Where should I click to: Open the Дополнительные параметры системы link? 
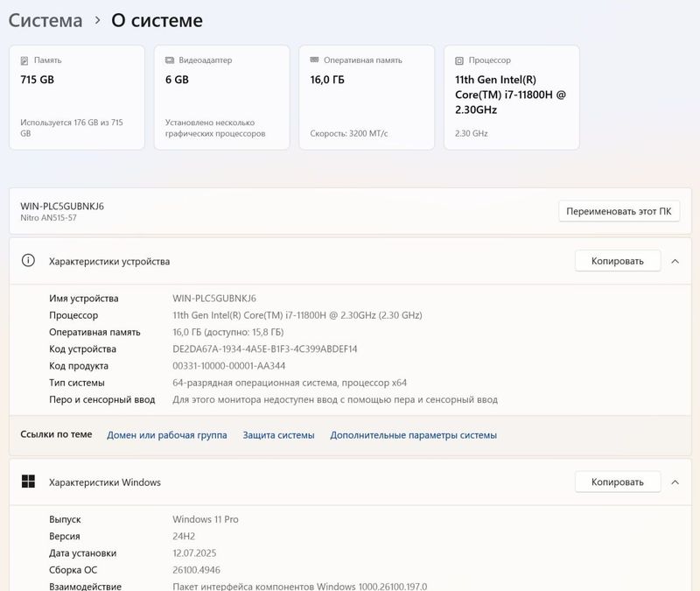[413, 435]
